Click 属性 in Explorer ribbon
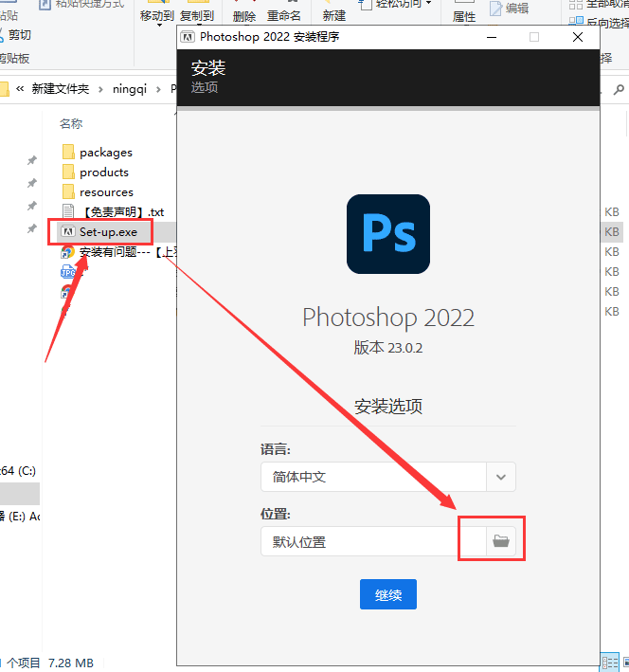This screenshot has height=672, width=629. coord(464,17)
